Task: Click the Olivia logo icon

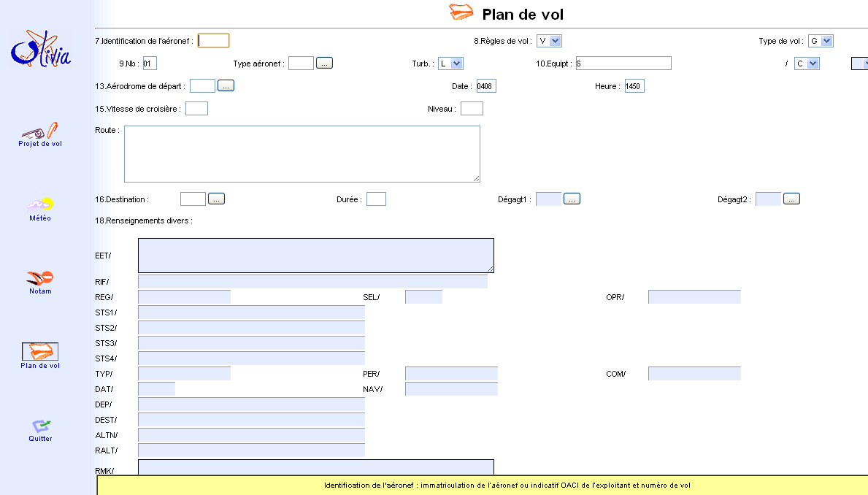Action: pos(41,50)
